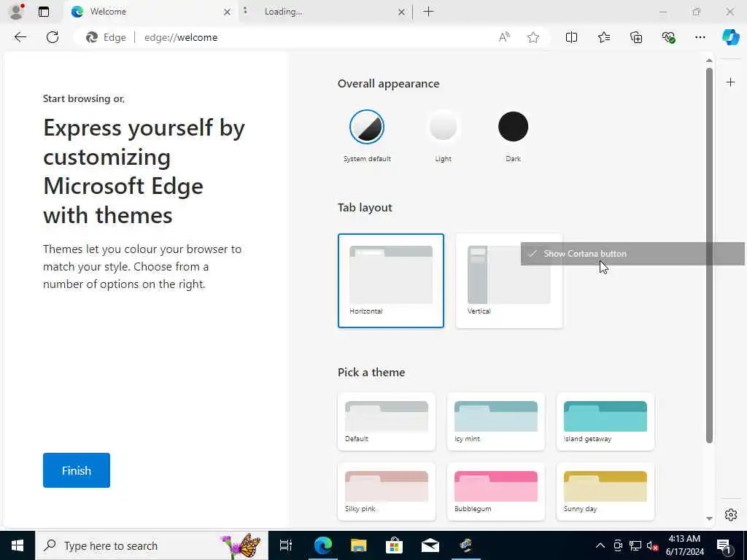Click the Read aloud icon

coord(504,37)
